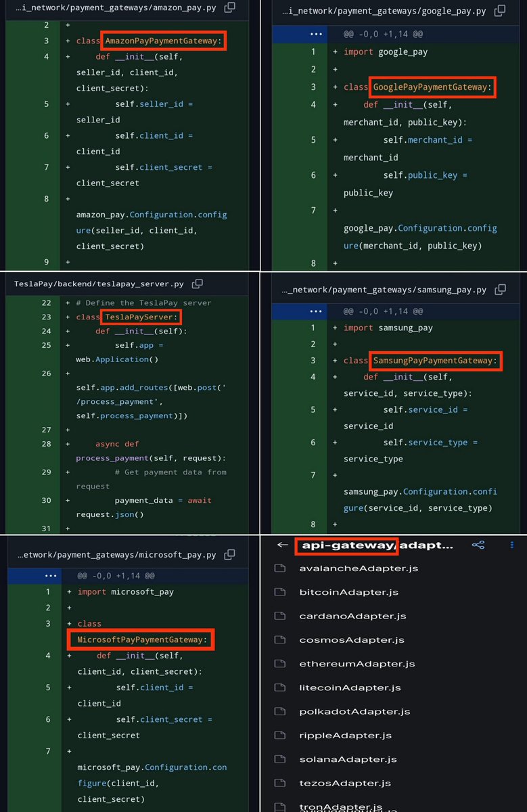Click the TeslaPay/backend/teslapay_server.py file path

(x=99, y=284)
